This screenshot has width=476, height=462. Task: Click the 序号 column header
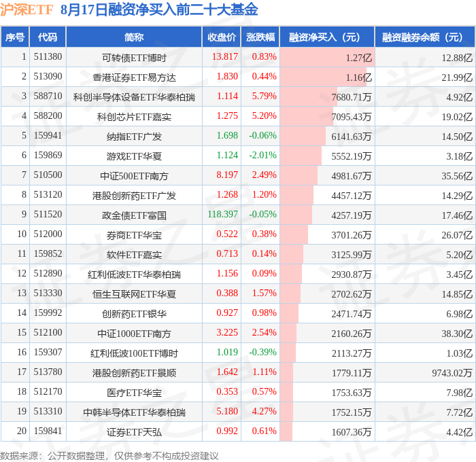tap(15, 37)
